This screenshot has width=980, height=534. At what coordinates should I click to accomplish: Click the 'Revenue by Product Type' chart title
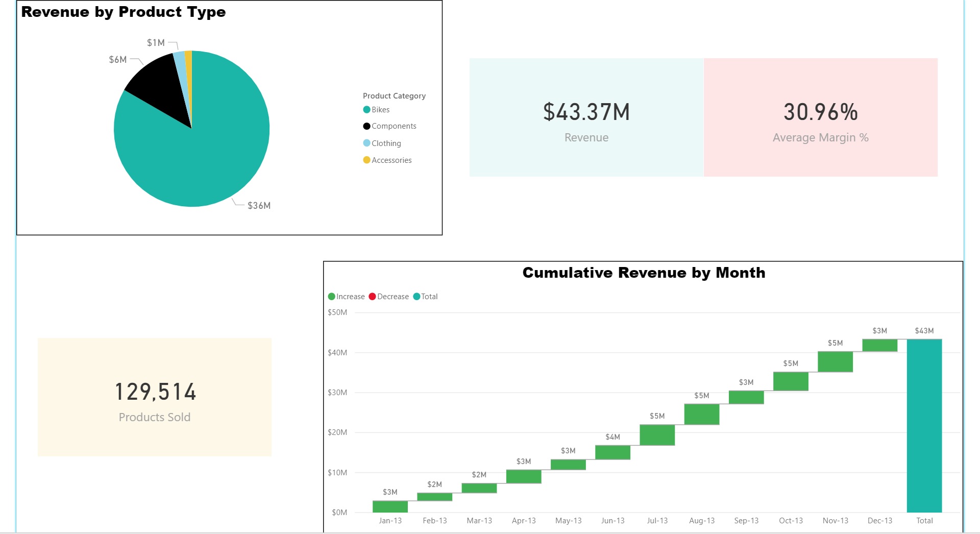(x=124, y=12)
